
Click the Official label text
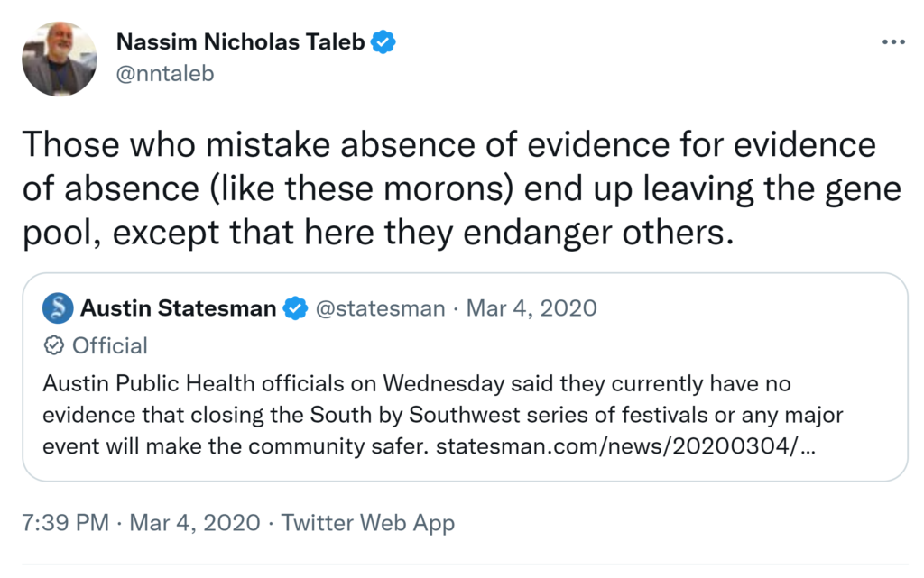click(x=109, y=345)
